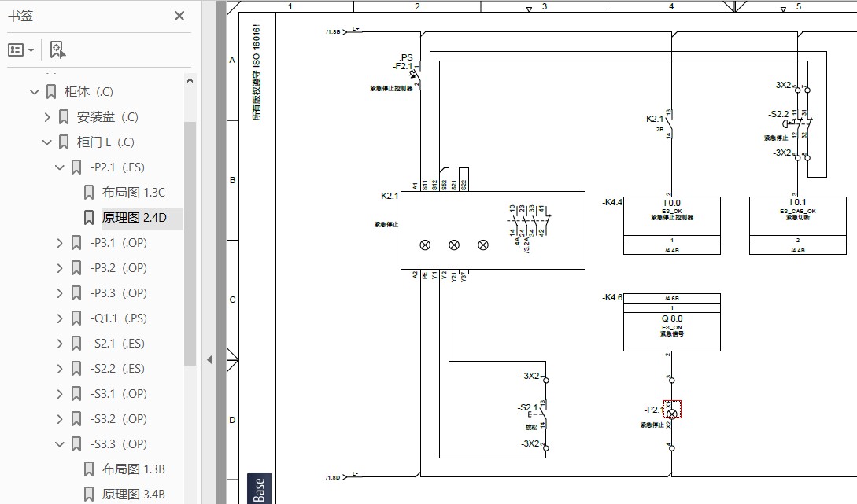857x504 pixels.
Task: Click the -K2.1 contact 13/14 in column 4
Action: tap(670, 124)
